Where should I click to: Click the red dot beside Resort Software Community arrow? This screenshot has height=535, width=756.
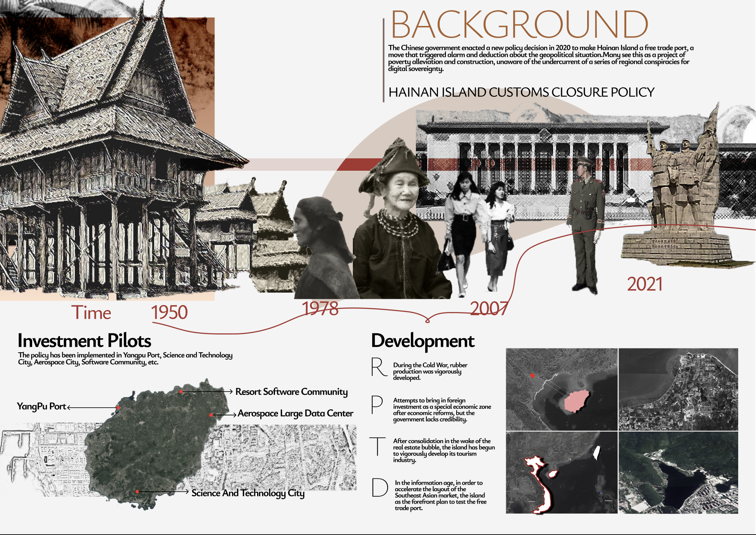point(181,392)
